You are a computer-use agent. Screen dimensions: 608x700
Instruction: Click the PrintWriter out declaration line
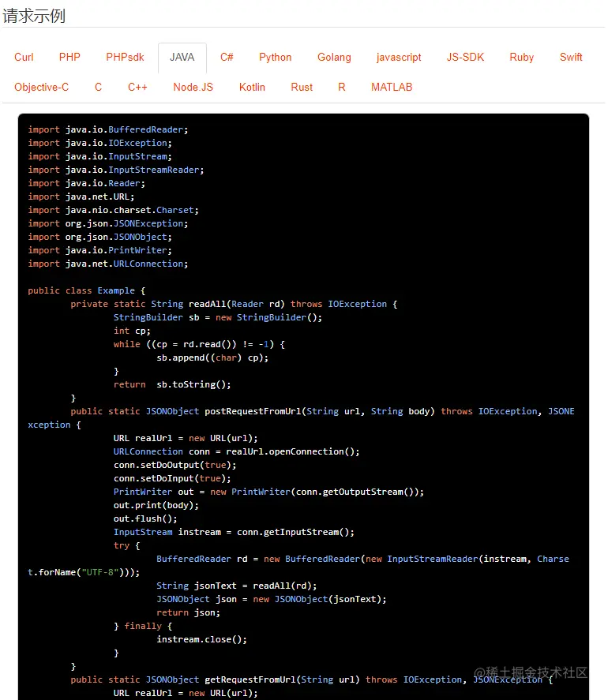click(x=268, y=492)
